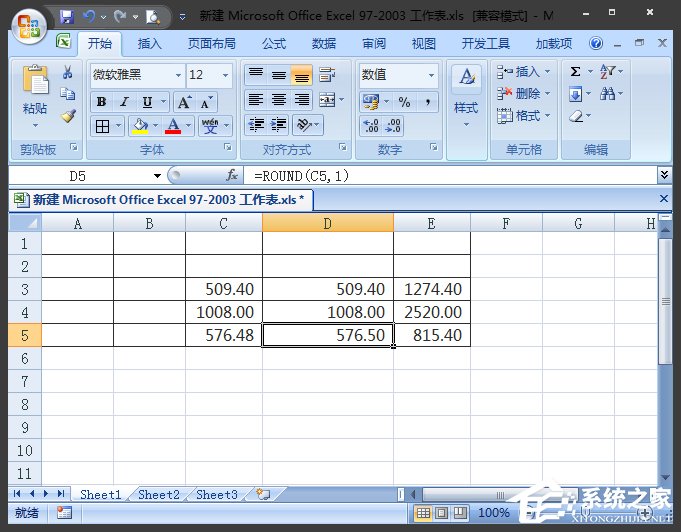
Task: Open the font name dropdown
Action: click(178, 75)
